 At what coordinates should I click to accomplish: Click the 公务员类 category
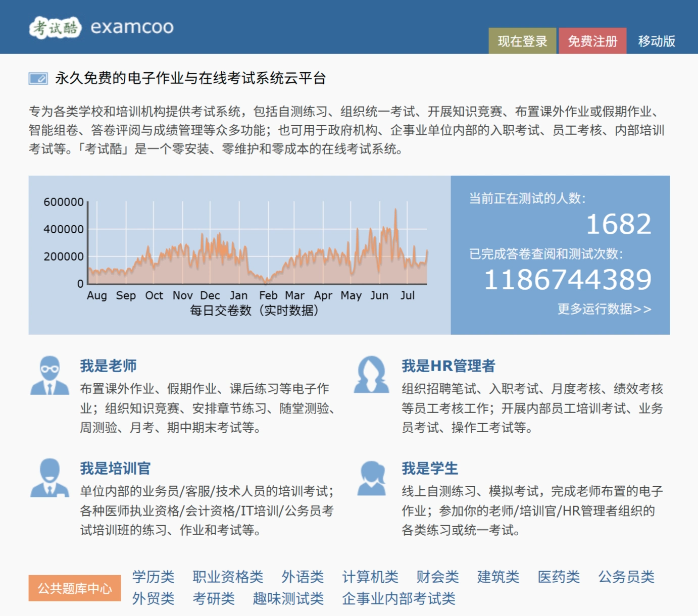coord(626,577)
